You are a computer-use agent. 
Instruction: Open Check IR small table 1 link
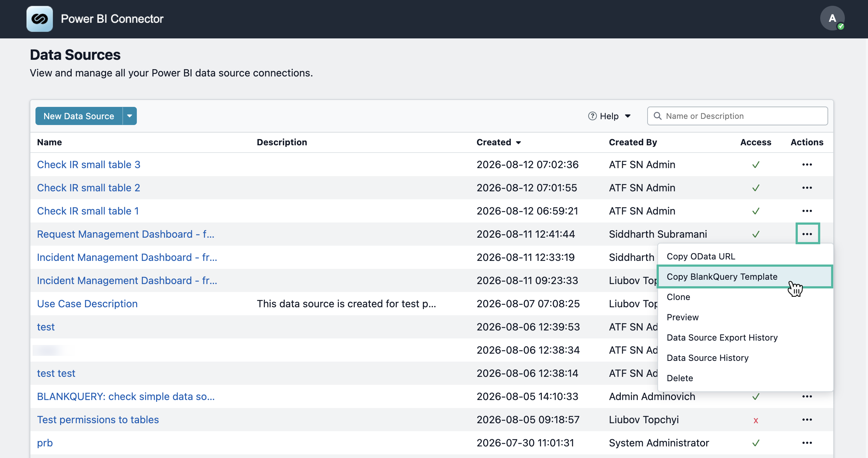coord(88,211)
